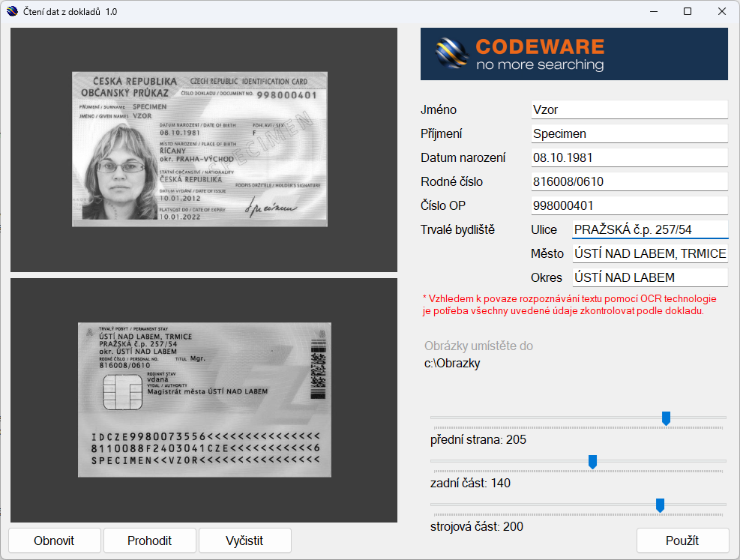This screenshot has width=740, height=560.
Task: Click the Město text field
Action: (x=649, y=253)
